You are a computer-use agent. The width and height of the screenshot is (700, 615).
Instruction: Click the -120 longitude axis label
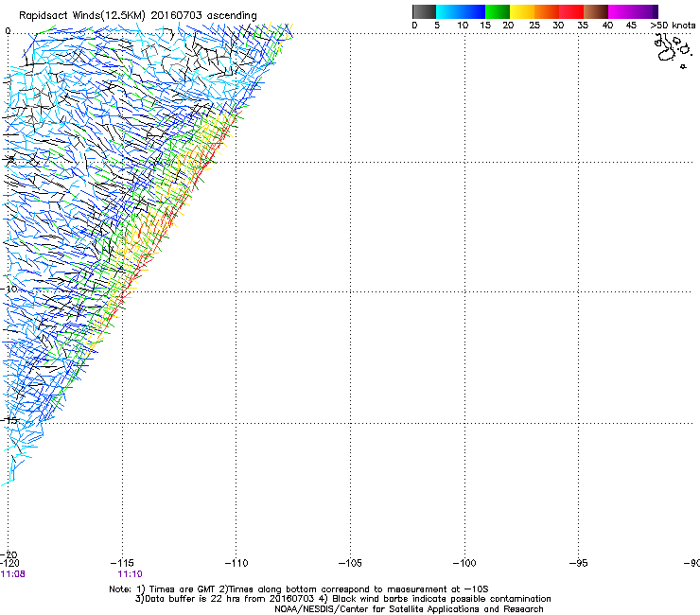[9, 563]
